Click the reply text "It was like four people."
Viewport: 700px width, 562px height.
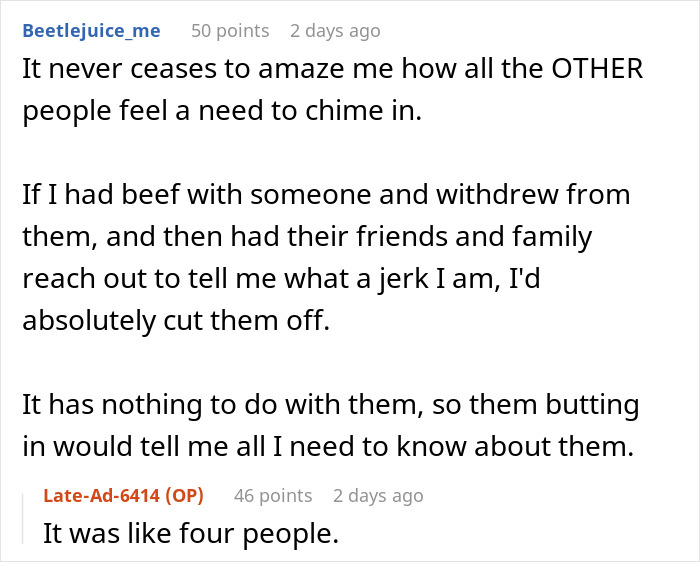(x=191, y=534)
